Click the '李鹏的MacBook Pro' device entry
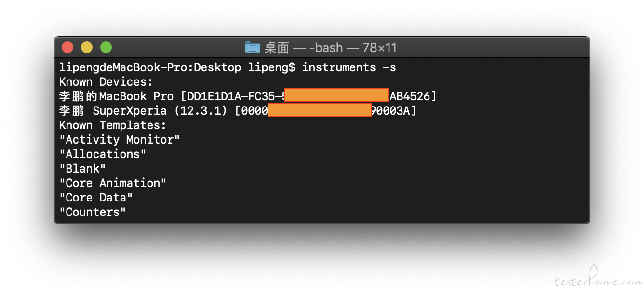644x295 pixels. [x=116, y=96]
